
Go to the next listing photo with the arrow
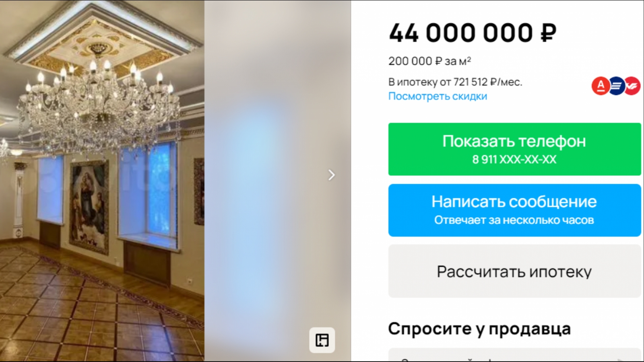(x=331, y=175)
